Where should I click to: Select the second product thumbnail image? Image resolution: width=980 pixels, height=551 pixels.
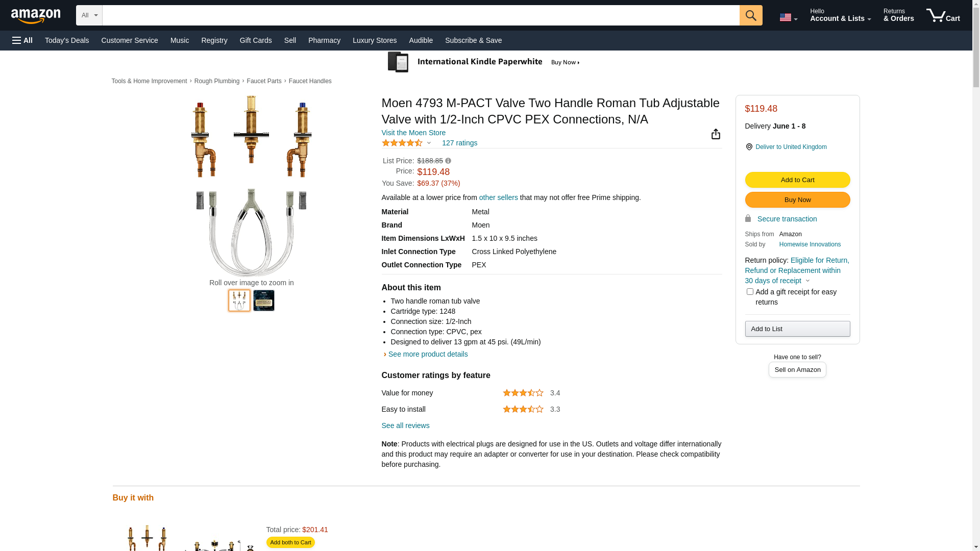[x=264, y=300]
